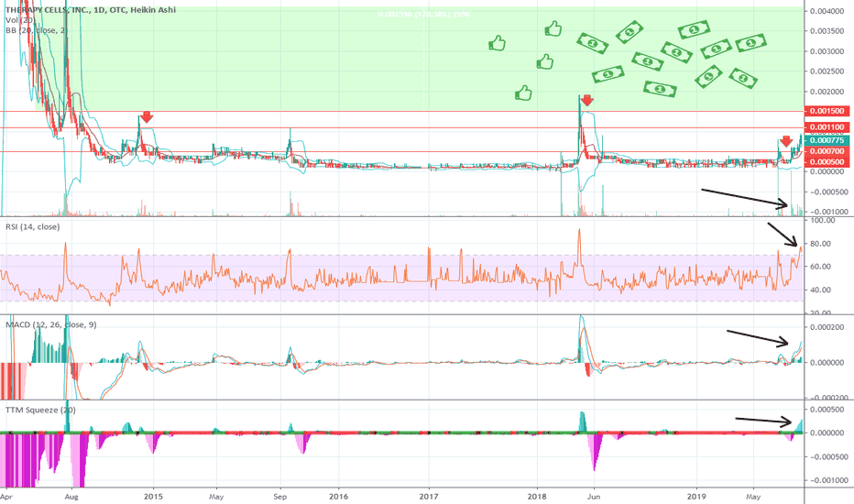The height and width of the screenshot is (504, 854).
Task: Click the Sep label on the time axis
Action: pyautogui.click(x=280, y=497)
